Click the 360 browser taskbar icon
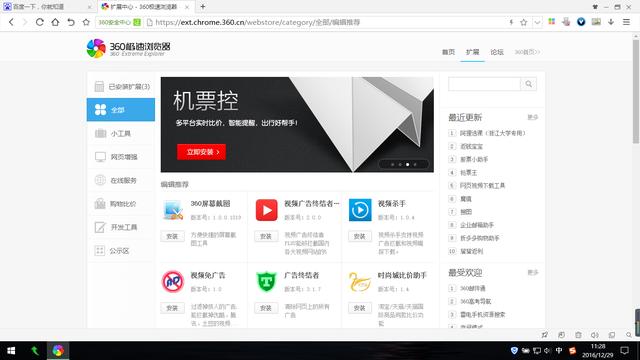Screen dimensions: 640x360 (x=58, y=351)
